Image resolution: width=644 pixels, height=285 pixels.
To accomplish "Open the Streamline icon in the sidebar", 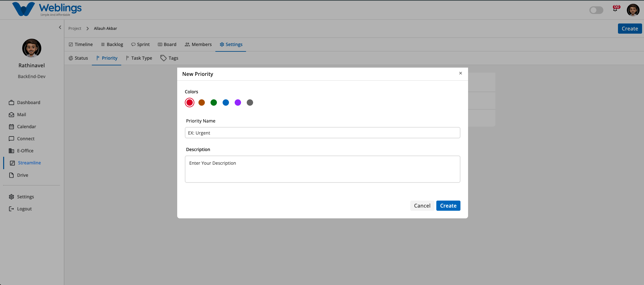I will [x=12, y=163].
